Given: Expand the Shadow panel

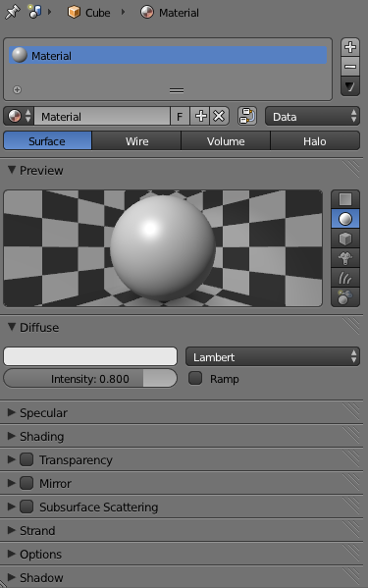Looking at the screenshot, I should click(12, 577).
